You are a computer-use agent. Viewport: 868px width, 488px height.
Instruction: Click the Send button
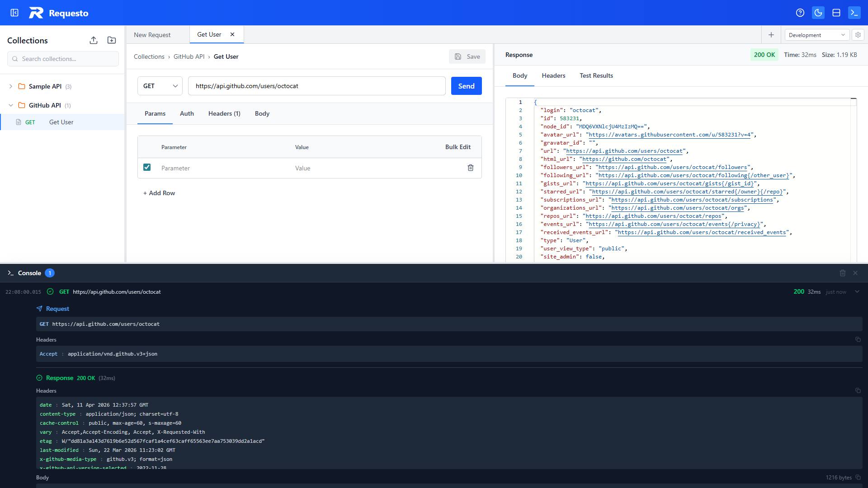[466, 86]
